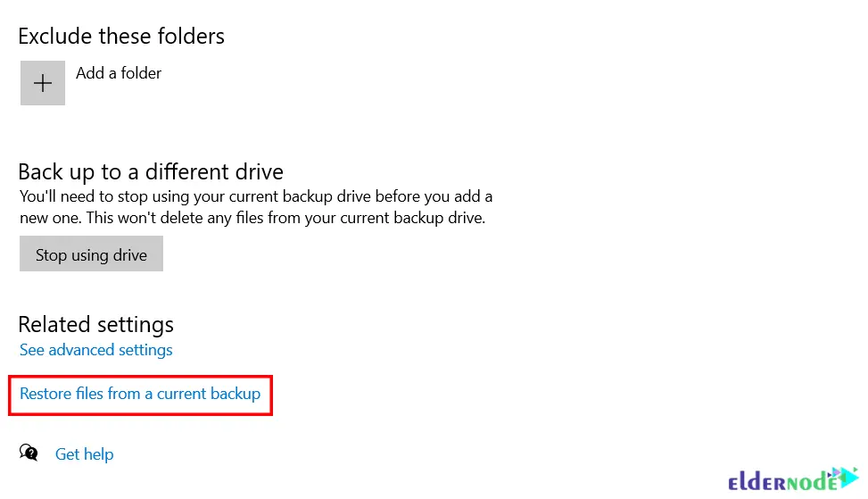Stop using the current backup drive
Screen dimensions: 868x499
pos(91,254)
